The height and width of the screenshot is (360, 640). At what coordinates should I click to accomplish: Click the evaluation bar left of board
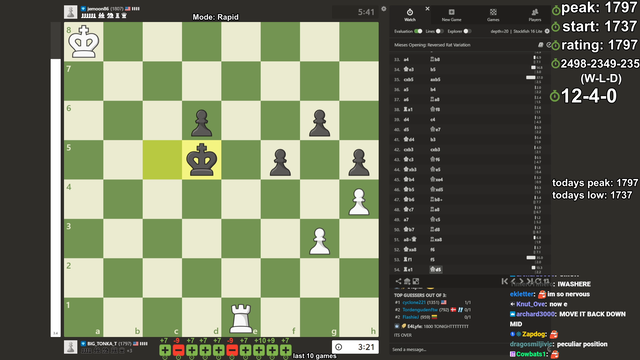click(x=56, y=180)
